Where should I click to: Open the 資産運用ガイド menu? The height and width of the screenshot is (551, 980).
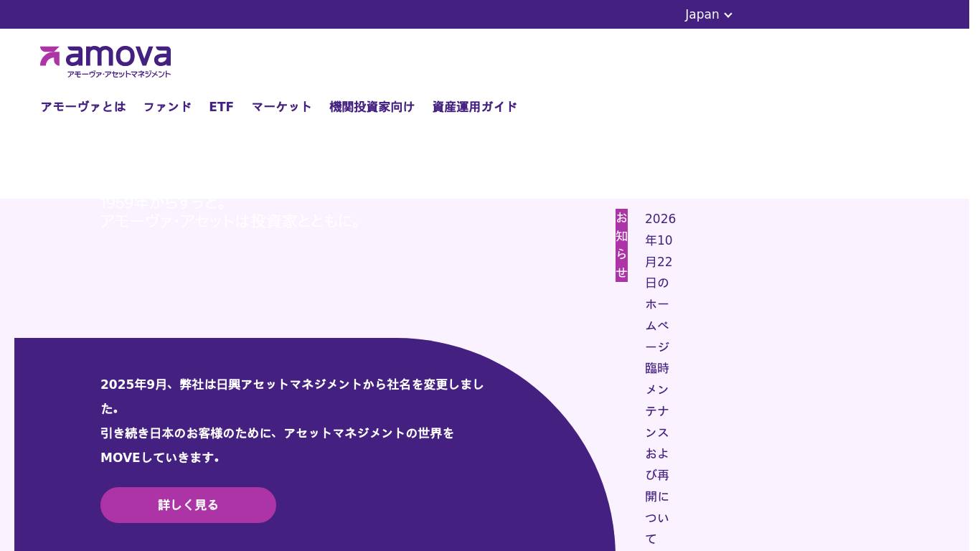coord(475,107)
